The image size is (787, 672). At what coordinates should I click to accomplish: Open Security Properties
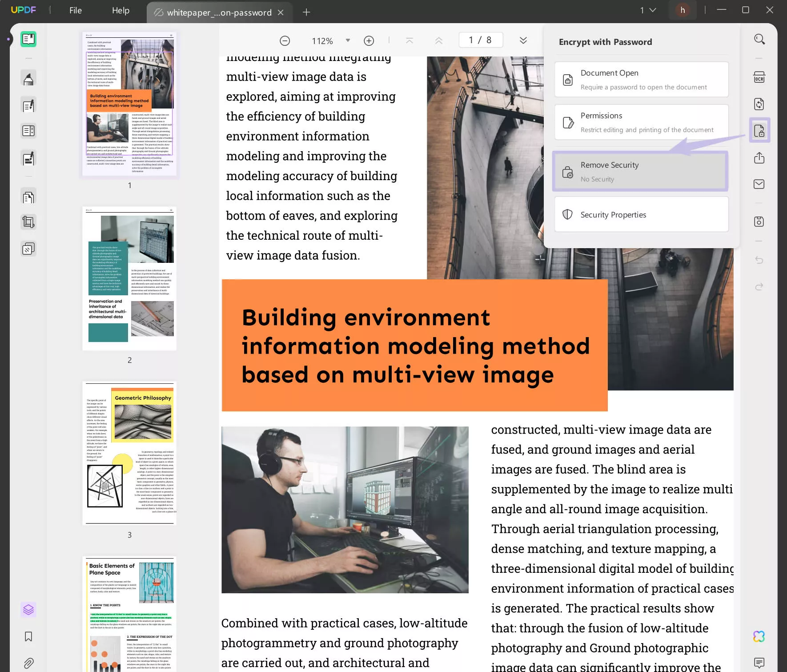pos(641,214)
